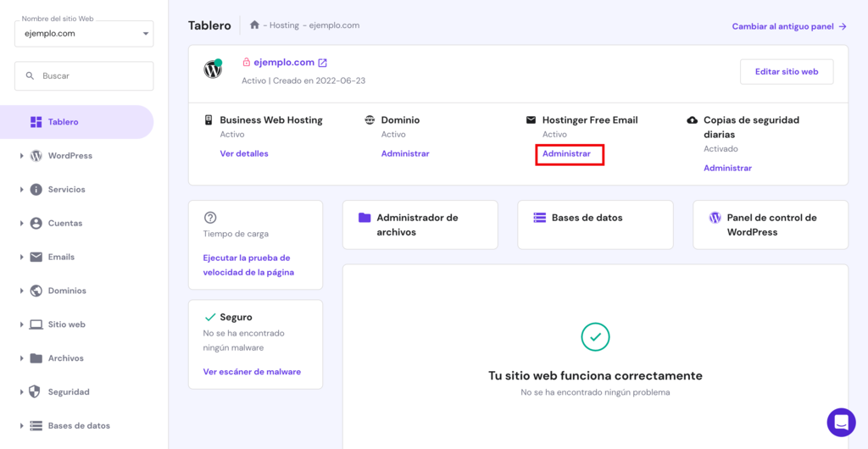Image resolution: width=868 pixels, height=449 pixels.
Task: Click the folder icon in Administrador de archivos
Action: [x=364, y=218]
